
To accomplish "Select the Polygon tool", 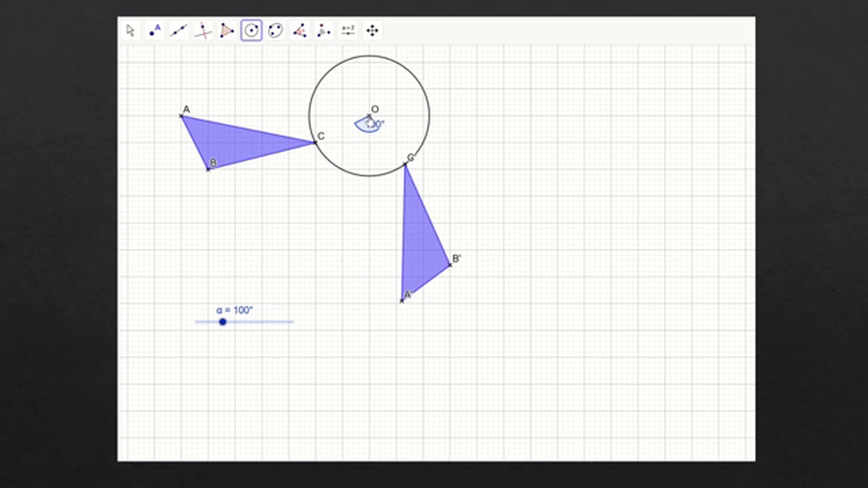I will (x=227, y=30).
